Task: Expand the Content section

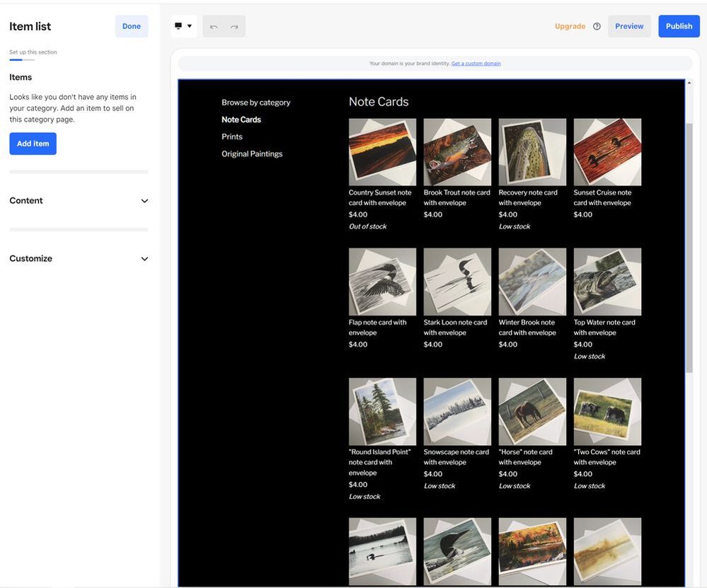Action: point(79,201)
